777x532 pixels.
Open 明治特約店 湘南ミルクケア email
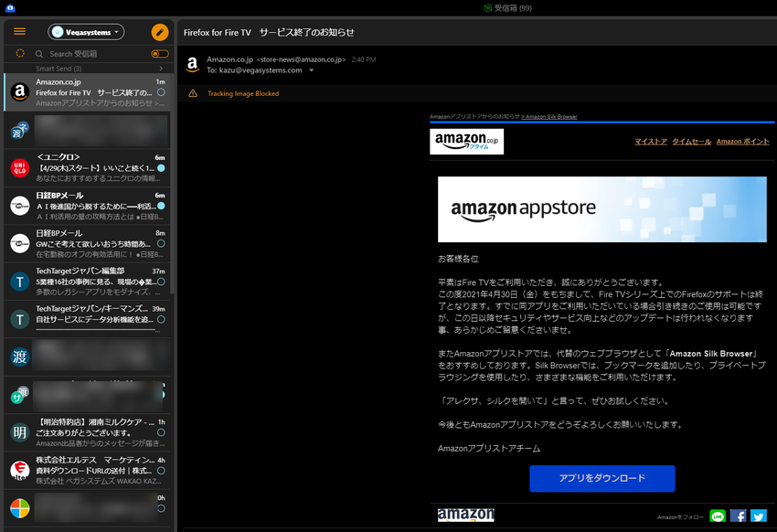click(88, 432)
